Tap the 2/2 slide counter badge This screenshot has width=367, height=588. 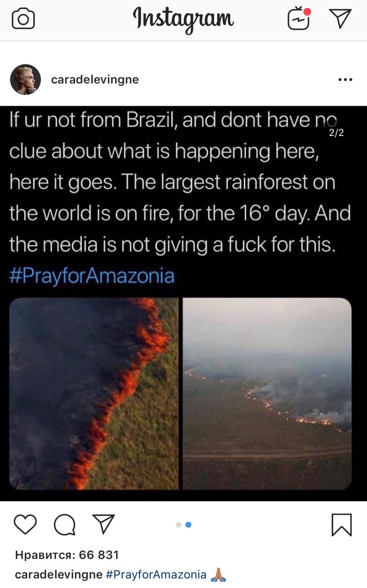[x=336, y=133]
